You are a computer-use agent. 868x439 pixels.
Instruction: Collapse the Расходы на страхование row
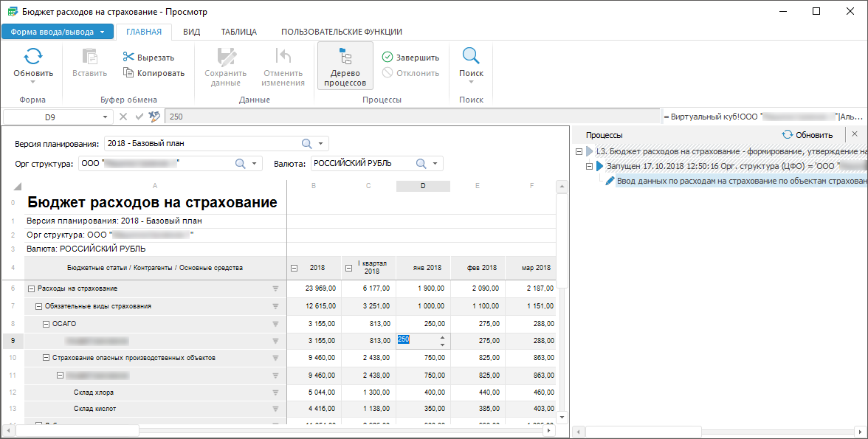point(31,288)
